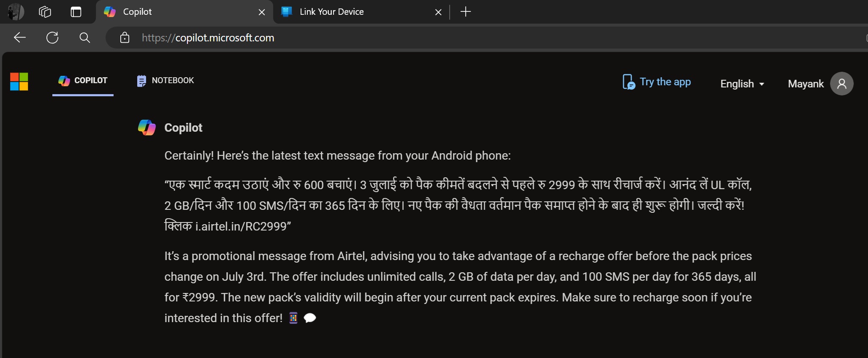The height and width of the screenshot is (358, 868).
Task: Switch to the Link Your Device tab
Action: click(361, 12)
